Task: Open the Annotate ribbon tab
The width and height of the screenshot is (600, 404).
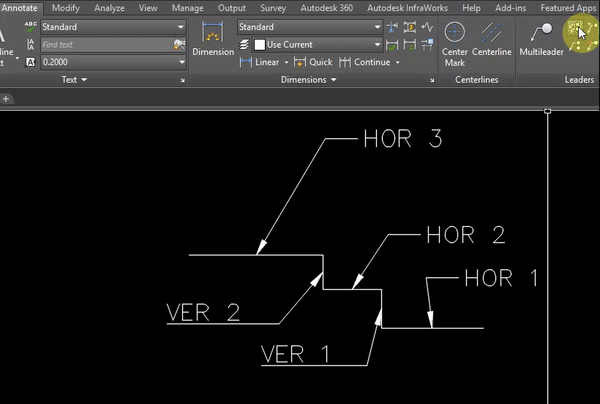Action: (19, 8)
